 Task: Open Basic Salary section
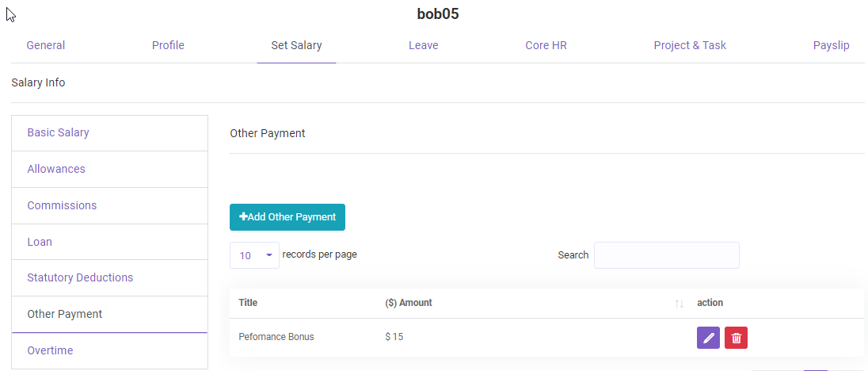pyautogui.click(x=58, y=132)
